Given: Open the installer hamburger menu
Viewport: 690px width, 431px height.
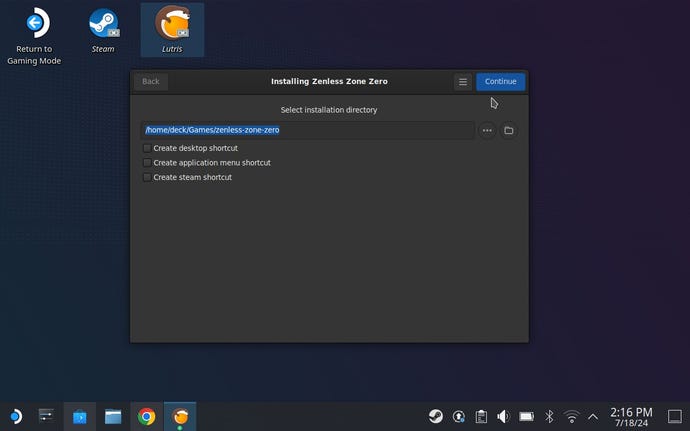Looking at the screenshot, I should point(462,81).
